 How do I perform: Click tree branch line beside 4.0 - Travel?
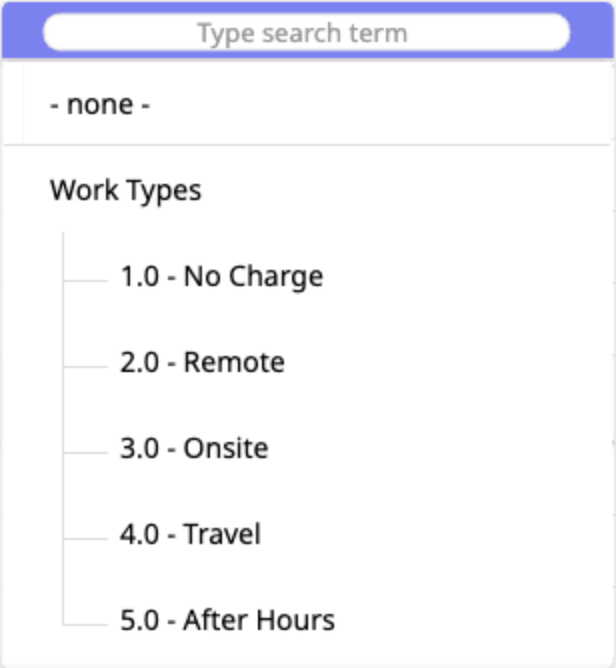point(85,538)
